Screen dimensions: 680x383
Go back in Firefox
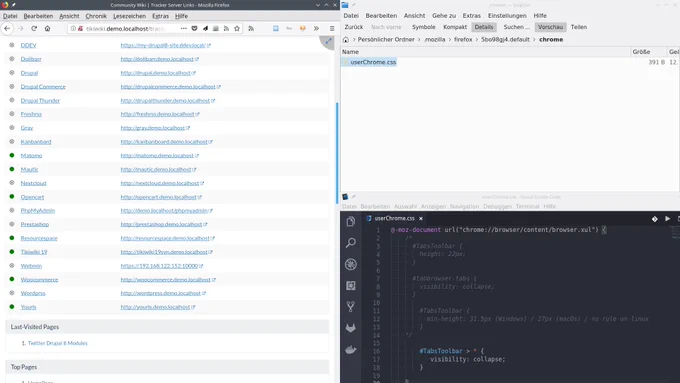pyautogui.click(x=7, y=29)
